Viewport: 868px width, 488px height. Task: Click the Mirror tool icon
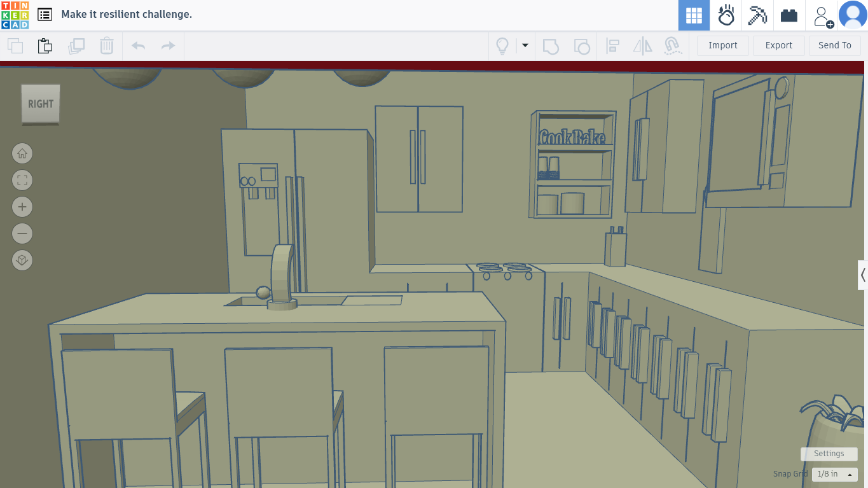[643, 46]
